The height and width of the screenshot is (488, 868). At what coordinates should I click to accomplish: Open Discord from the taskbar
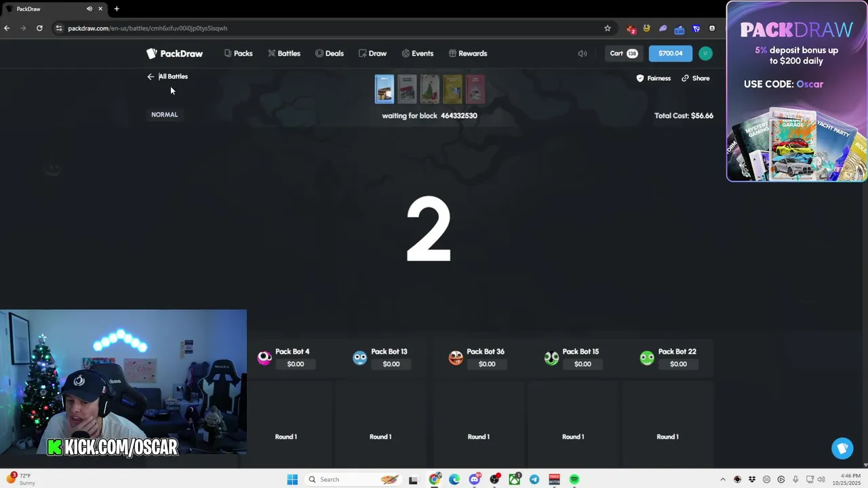coord(475,480)
